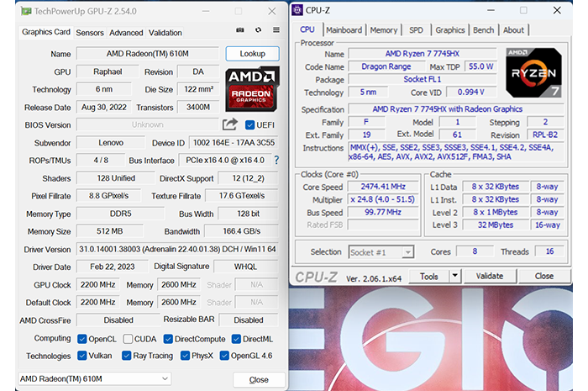Click the Close button in GPU-Z
The width and height of the screenshot is (588, 391).
click(259, 380)
